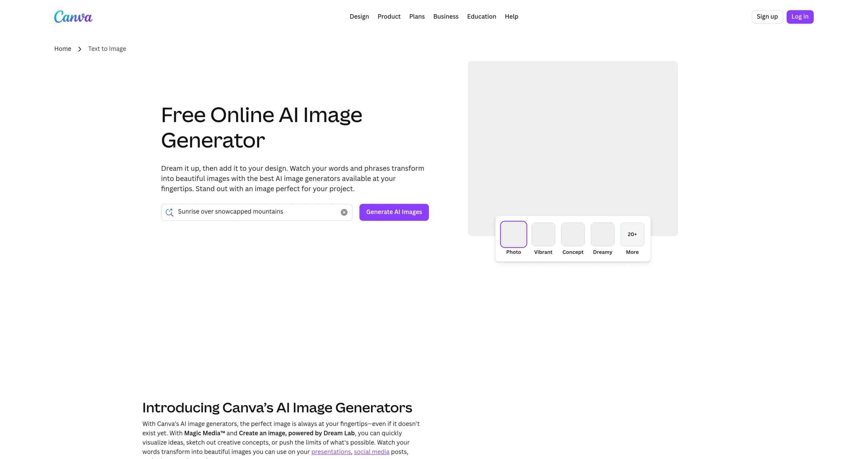
Task: Click the prompt text input field
Action: (x=257, y=212)
